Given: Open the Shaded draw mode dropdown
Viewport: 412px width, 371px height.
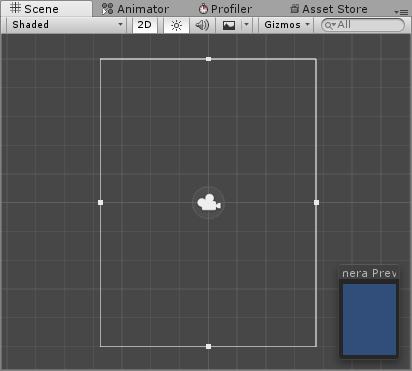Looking at the screenshot, I should (67, 25).
